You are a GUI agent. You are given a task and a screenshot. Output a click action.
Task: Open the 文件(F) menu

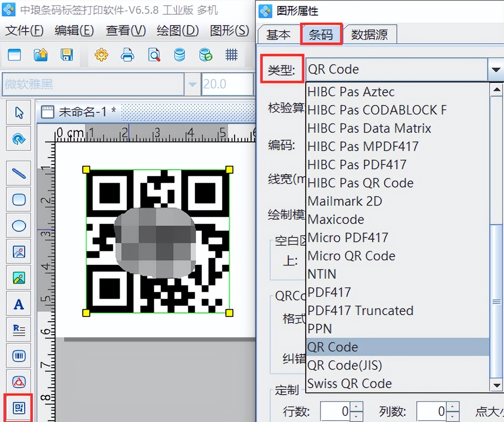(x=24, y=30)
